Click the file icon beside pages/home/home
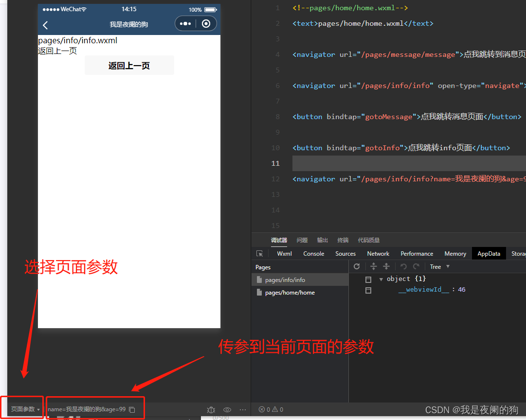The height and width of the screenshot is (420, 526). (259, 292)
